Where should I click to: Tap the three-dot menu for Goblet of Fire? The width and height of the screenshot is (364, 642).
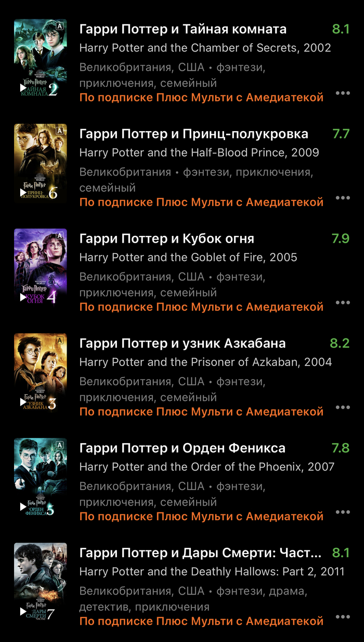343,303
